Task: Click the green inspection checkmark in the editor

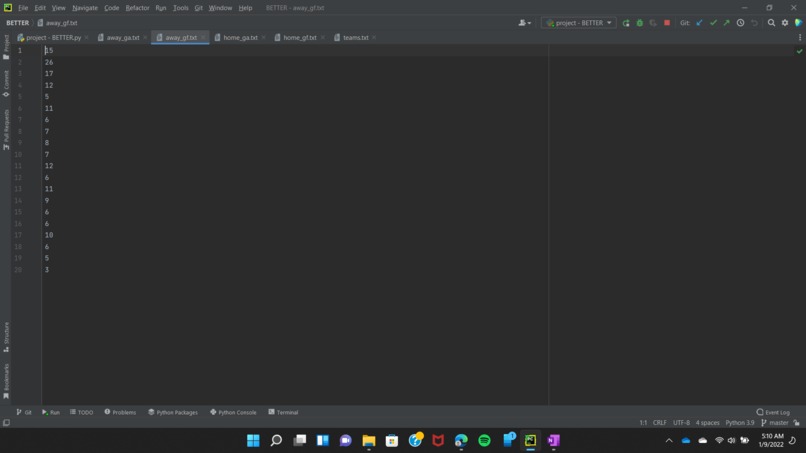Action: point(799,51)
